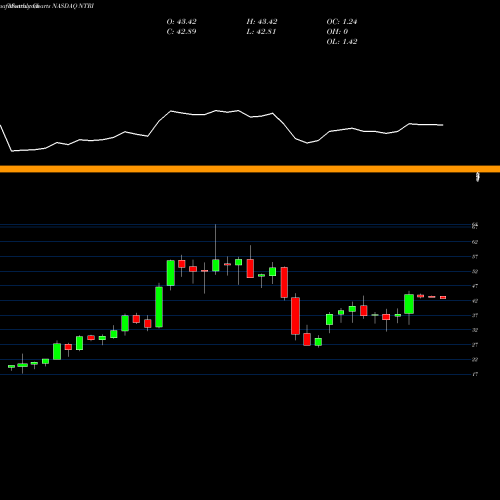
Task: Select the open value O: 43.42
Action: click(181, 22)
